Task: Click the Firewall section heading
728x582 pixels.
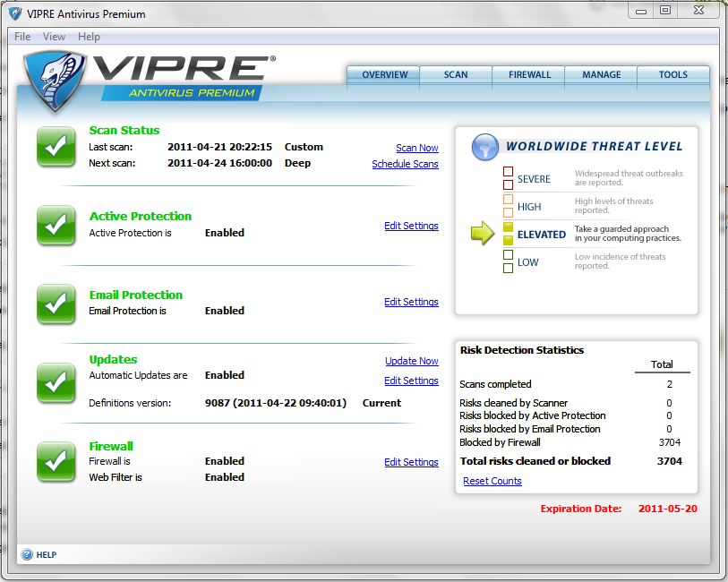Action: coord(111,447)
